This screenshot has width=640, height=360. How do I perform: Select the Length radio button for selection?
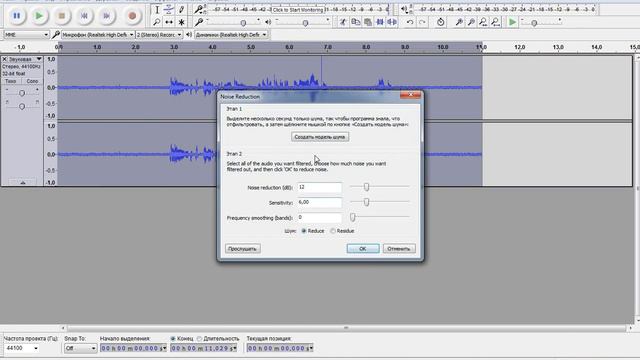coord(199,338)
